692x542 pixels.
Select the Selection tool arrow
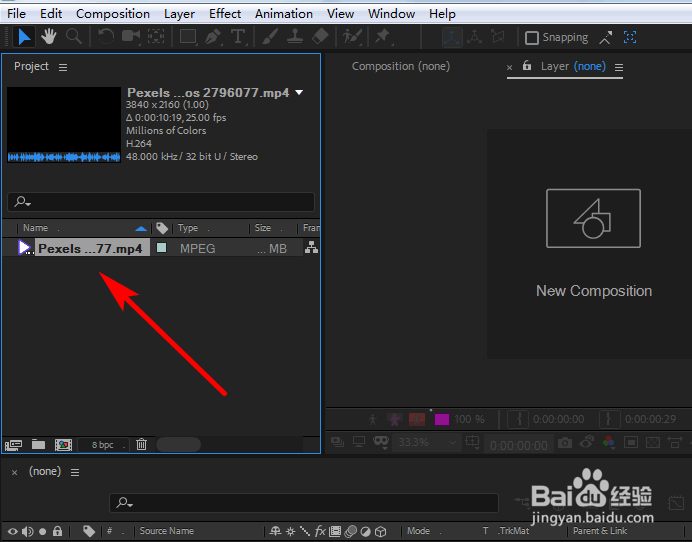(24, 37)
